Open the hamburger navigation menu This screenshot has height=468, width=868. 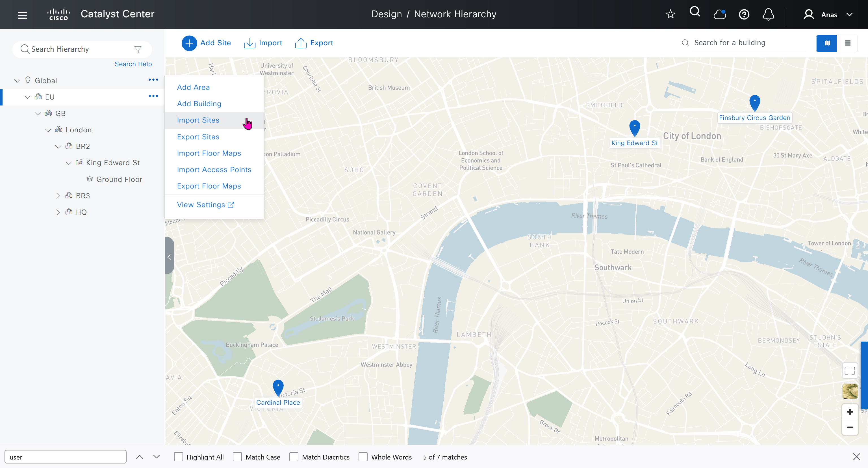click(22, 15)
